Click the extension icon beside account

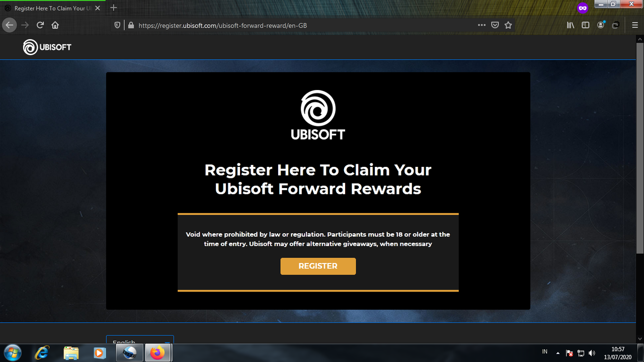point(615,25)
